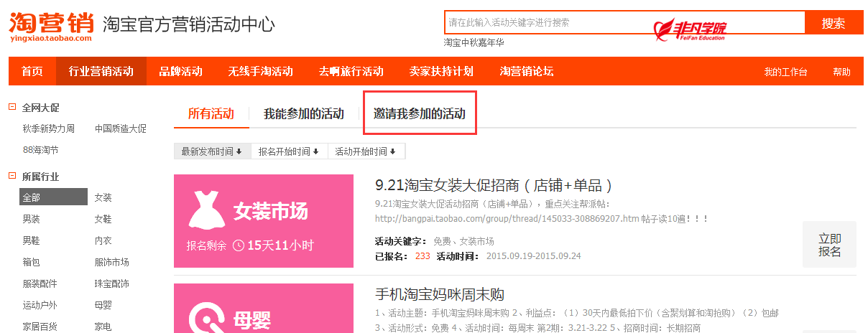The width and height of the screenshot is (868, 333).
Task: Filter by 女鞋 industry
Action: tap(103, 219)
